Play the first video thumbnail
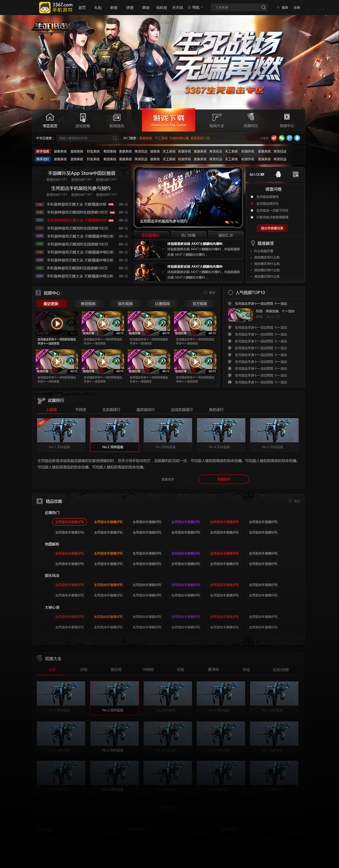 click(x=57, y=324)
